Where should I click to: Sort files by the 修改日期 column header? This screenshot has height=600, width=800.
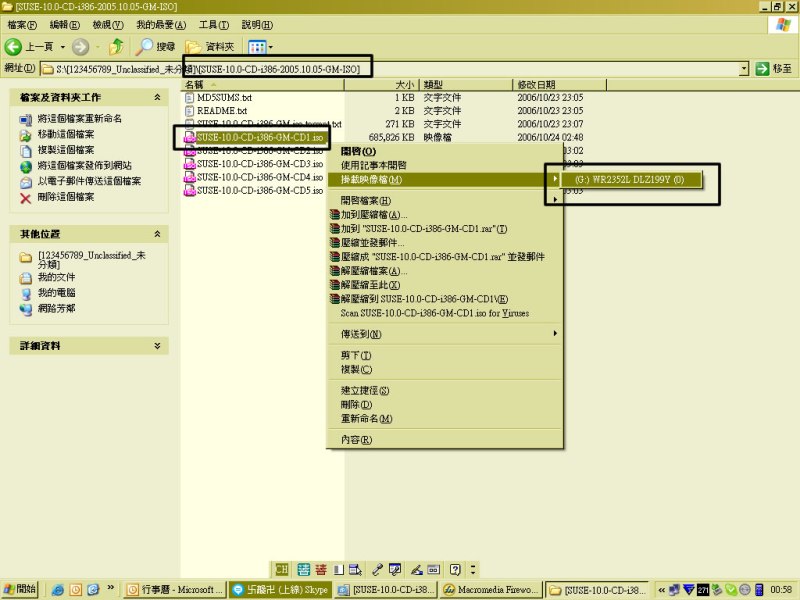pos(559,85)
